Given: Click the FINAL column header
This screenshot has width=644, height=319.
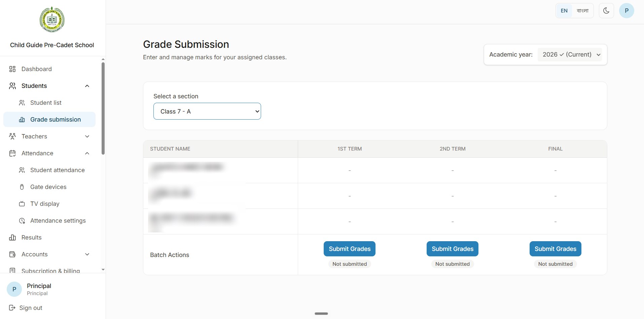Looking at the screenshot, I should click(555, 149).
